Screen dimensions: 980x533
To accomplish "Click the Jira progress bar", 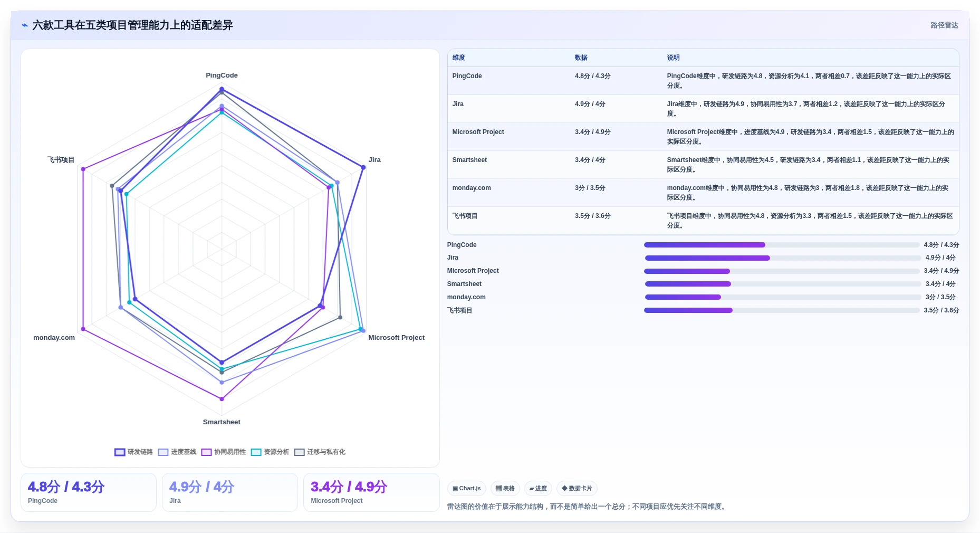I will coord(783,258).
